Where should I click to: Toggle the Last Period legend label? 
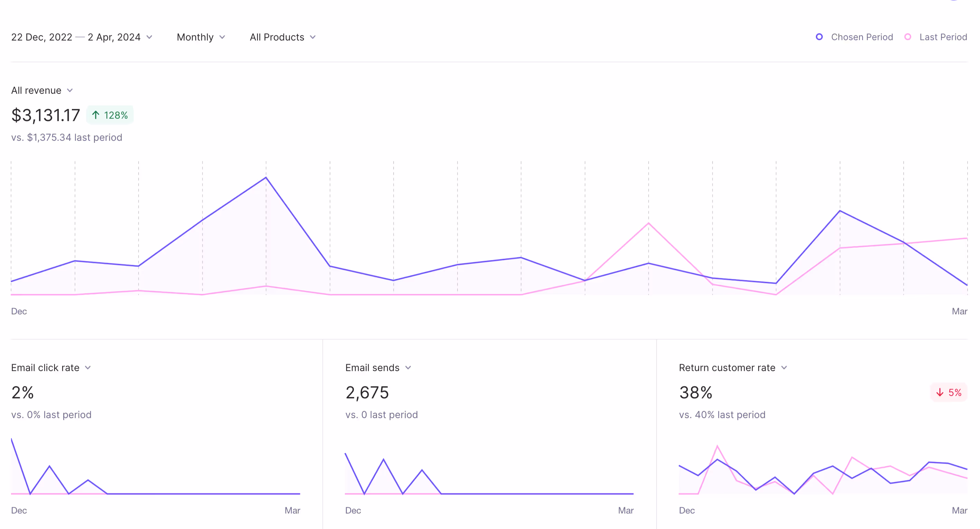click(943, 37)
